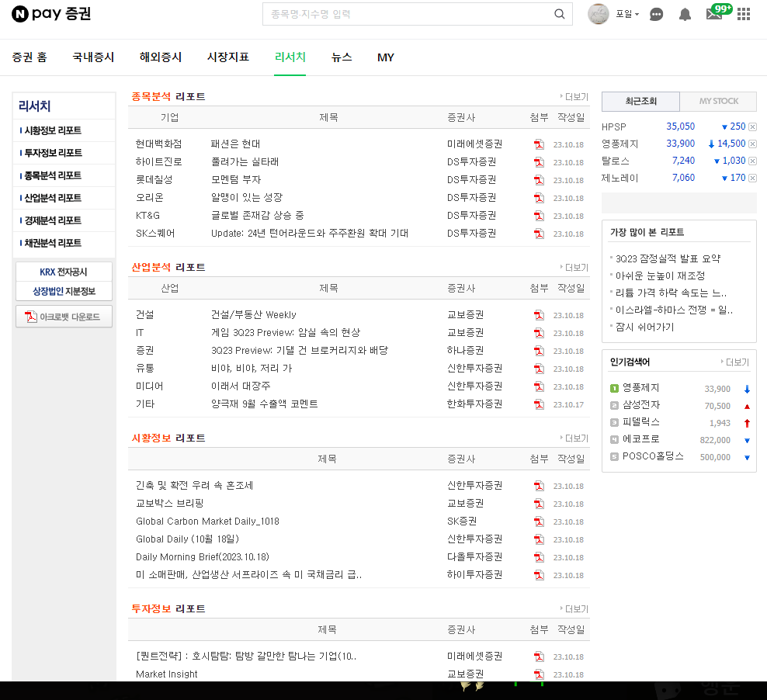
Task: Open the MY menu
Action: click(386, 57)
